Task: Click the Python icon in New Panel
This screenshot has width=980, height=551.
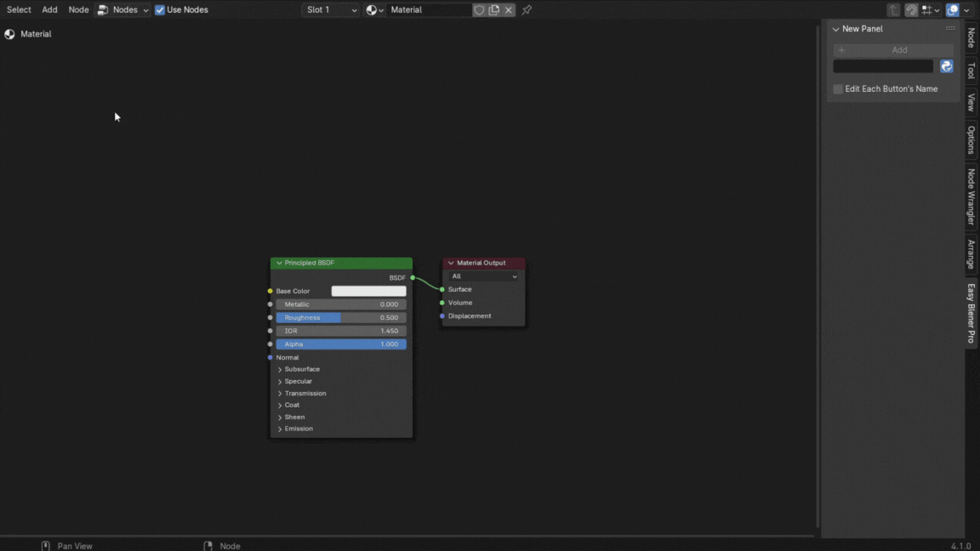Action: 946,66
